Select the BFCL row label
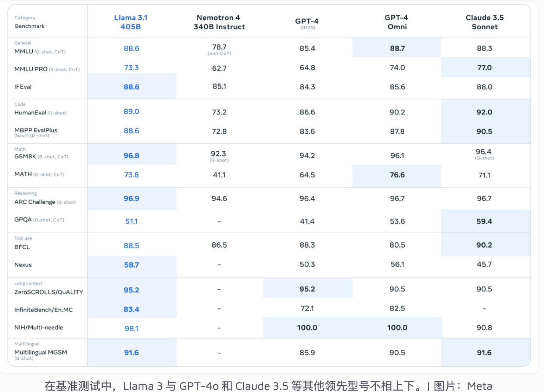 (x=22, y=247)
